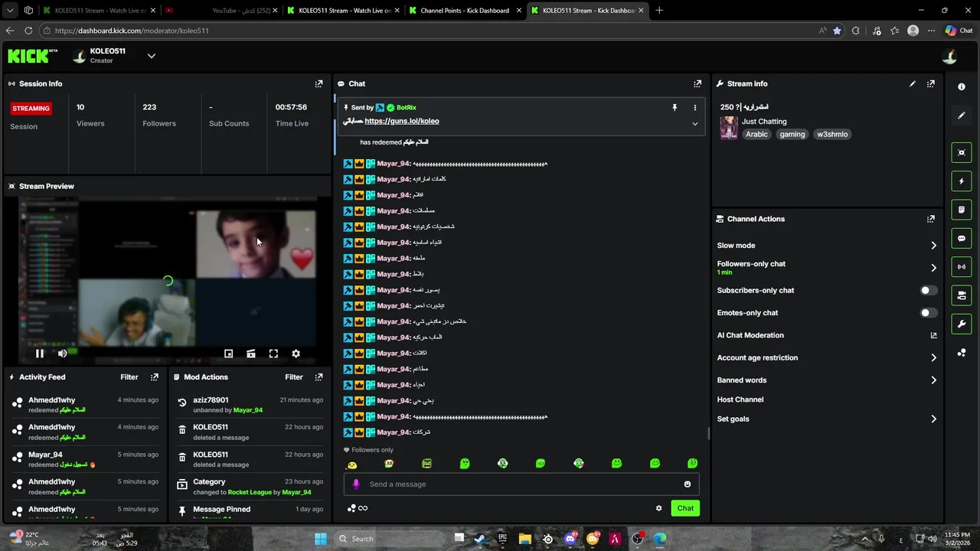Open Steam from the taskbar
The height and width of the screenshot is (551, 980).
[479, 539]
